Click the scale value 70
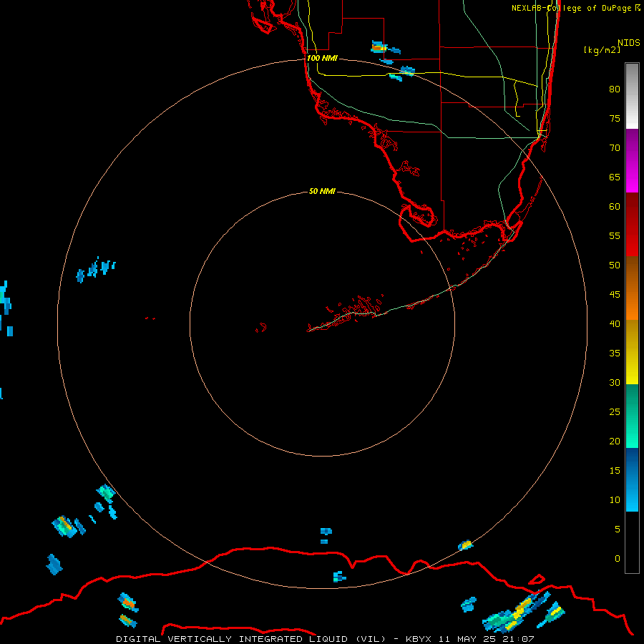The height and width of the screenshot is (644, 644). click(x=615, y=148)
